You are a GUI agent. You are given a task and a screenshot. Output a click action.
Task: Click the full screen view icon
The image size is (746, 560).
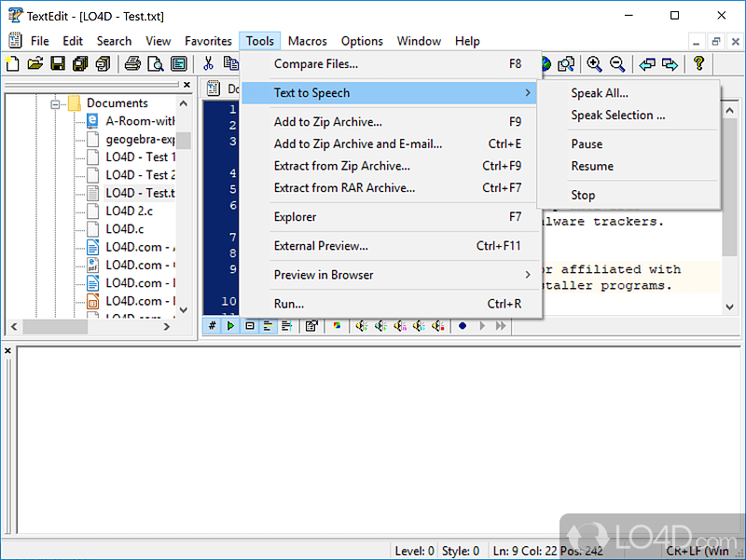[x=179, y=63]
